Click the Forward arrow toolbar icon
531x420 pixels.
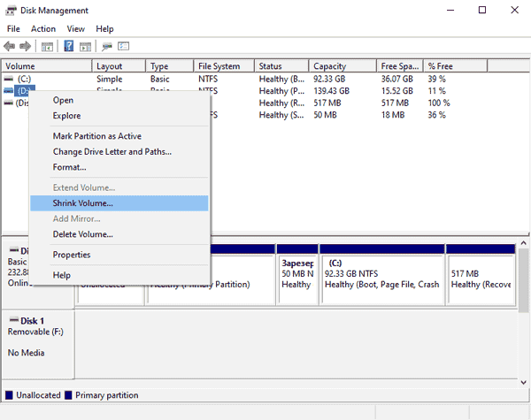pos(25,46)
